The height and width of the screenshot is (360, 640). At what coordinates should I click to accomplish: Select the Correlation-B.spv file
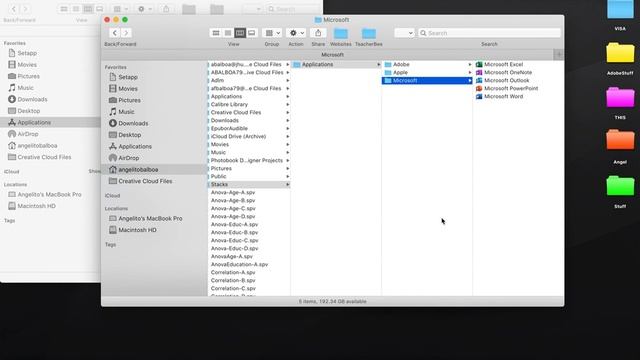(x=233, y=280)
